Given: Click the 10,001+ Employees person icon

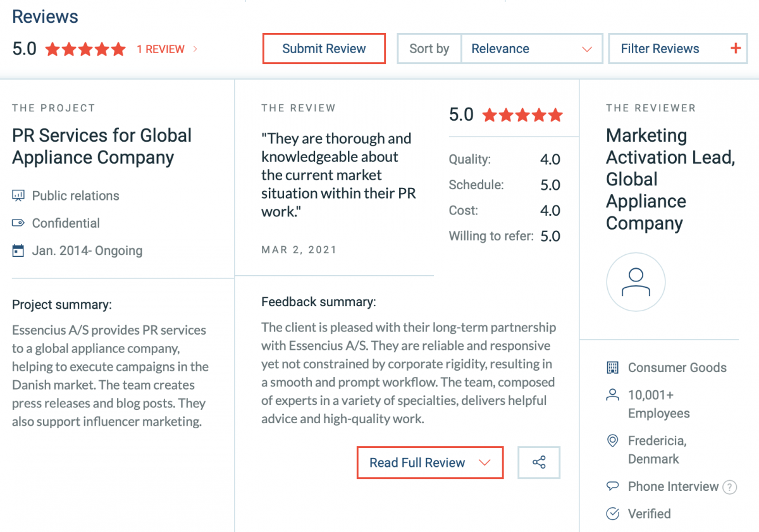Looking at the screenshot, I should [612, 395].
